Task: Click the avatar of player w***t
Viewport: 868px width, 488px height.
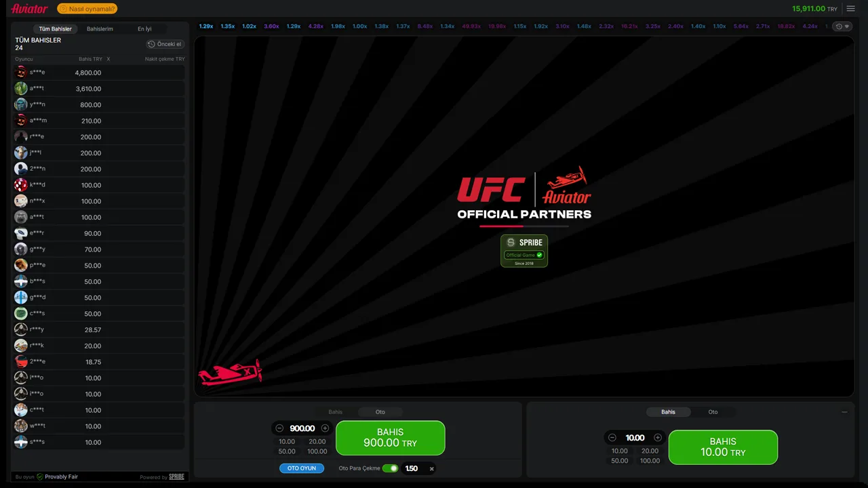Action: (x=21, y=426)
